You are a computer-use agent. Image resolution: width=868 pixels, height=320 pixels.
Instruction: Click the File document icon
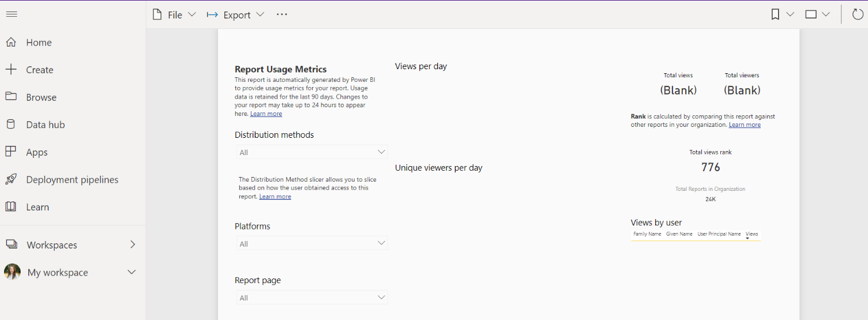tap(157, 14)
